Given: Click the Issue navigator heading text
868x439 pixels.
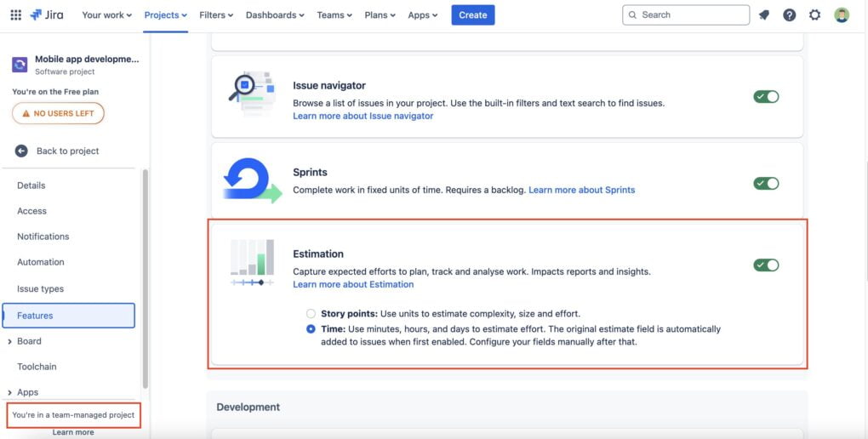Looking at the screenshot, I should pos(329,86).
